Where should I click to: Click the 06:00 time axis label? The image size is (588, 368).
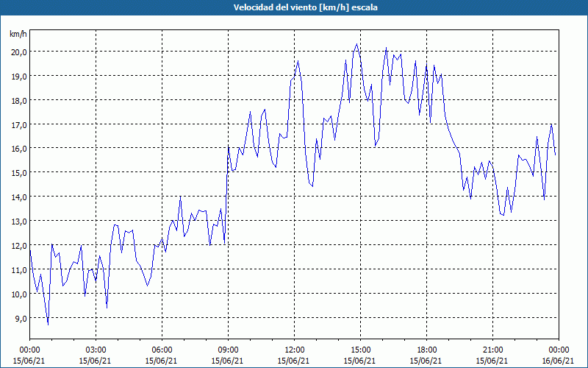162,350
